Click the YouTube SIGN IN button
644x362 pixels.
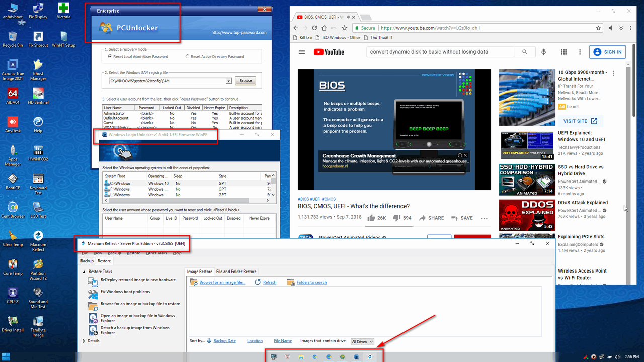click(x=608, y=52)
